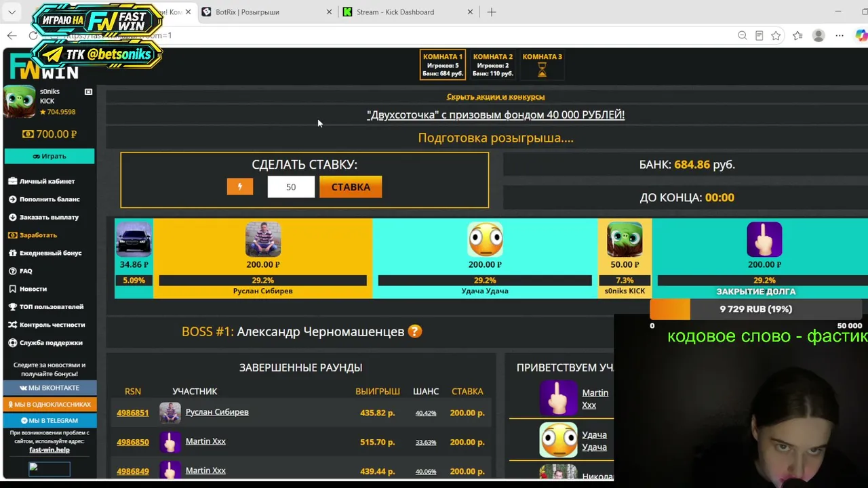Click the bookmark star icon in address bar
This screenshot has height=488, width=868.
pyautogui.click(x=776, y=35)
